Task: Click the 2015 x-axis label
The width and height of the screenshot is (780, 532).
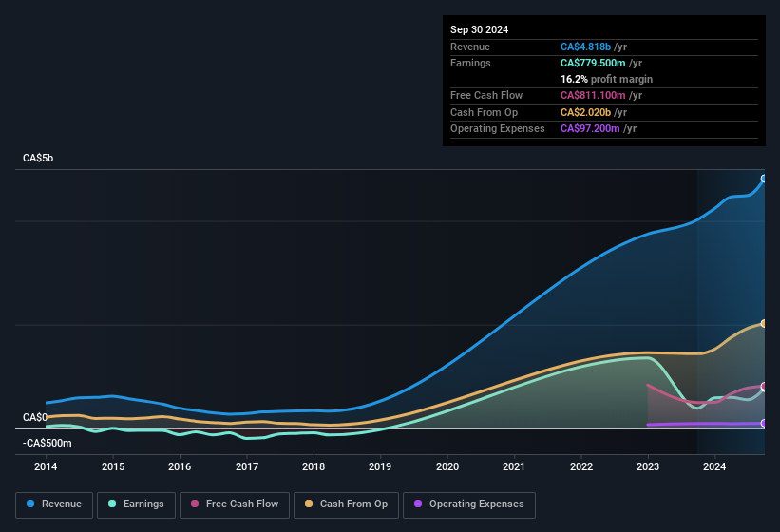Action: tap(113, 466)
